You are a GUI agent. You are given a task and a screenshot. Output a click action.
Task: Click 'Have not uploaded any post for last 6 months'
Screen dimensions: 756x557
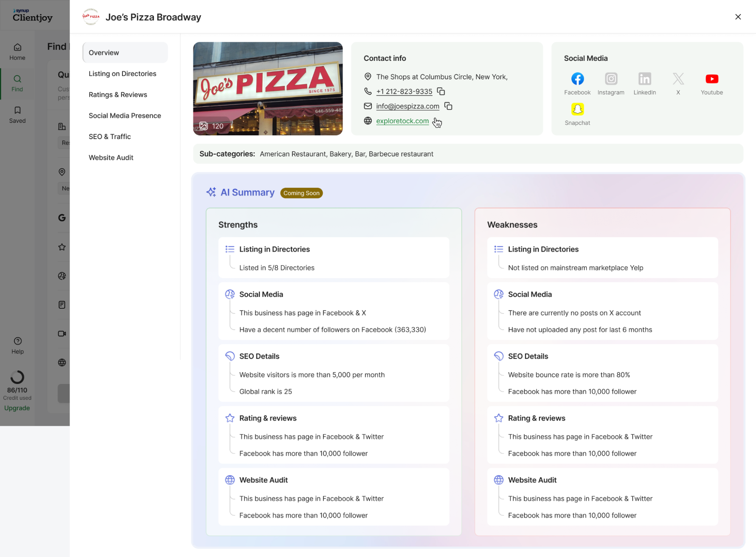tap(580, 330)
